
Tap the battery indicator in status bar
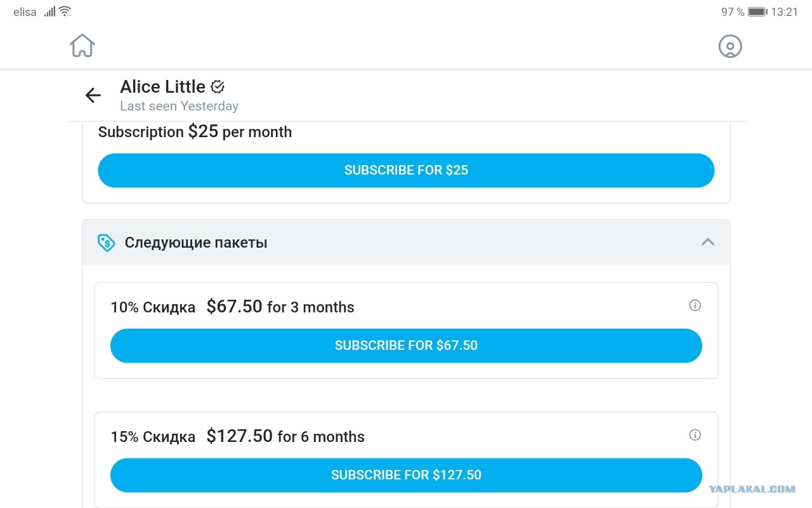(x=757, y=12)
